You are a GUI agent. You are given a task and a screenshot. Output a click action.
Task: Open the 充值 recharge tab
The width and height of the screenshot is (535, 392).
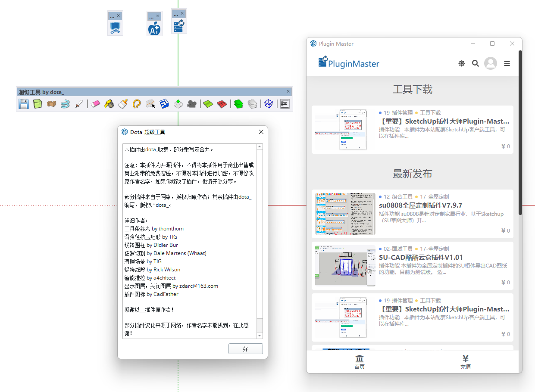tap(466, 361)
